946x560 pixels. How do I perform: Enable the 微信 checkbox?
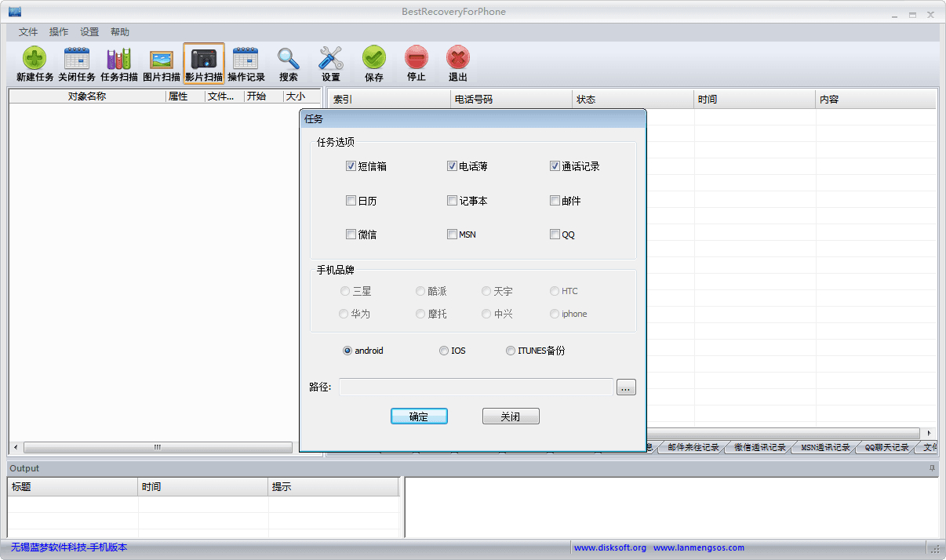click(351, 235)
